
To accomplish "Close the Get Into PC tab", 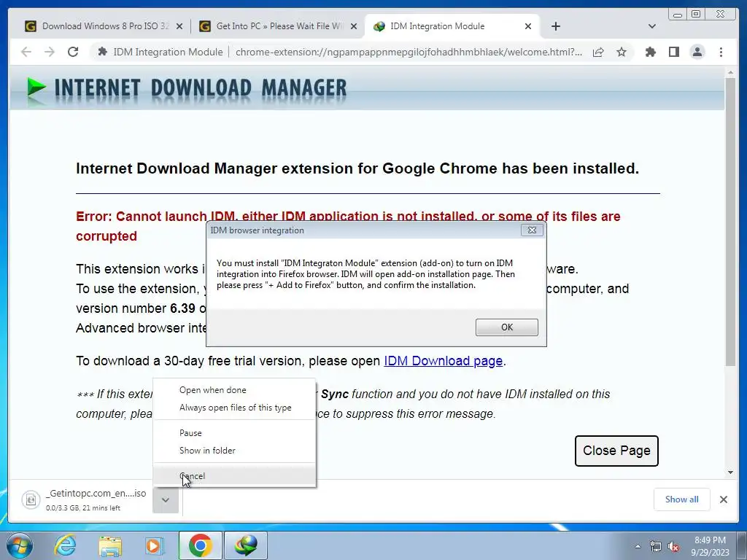I will [x=354, y=26].
